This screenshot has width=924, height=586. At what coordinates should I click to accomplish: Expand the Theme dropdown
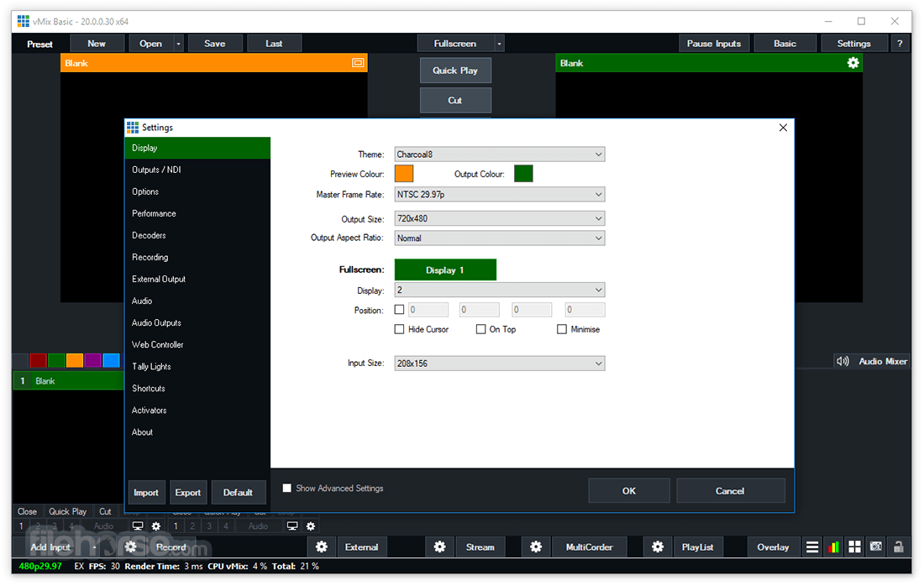click(500, 154)
